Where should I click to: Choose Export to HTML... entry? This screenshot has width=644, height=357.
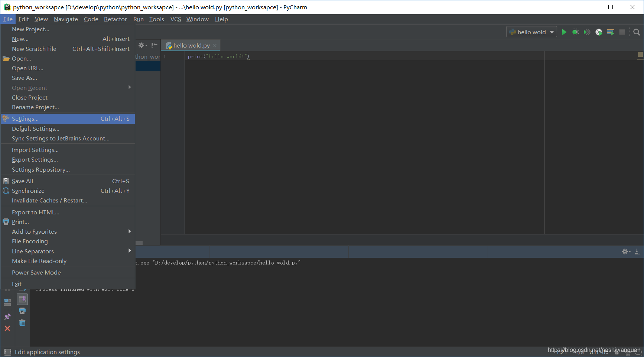68,212
